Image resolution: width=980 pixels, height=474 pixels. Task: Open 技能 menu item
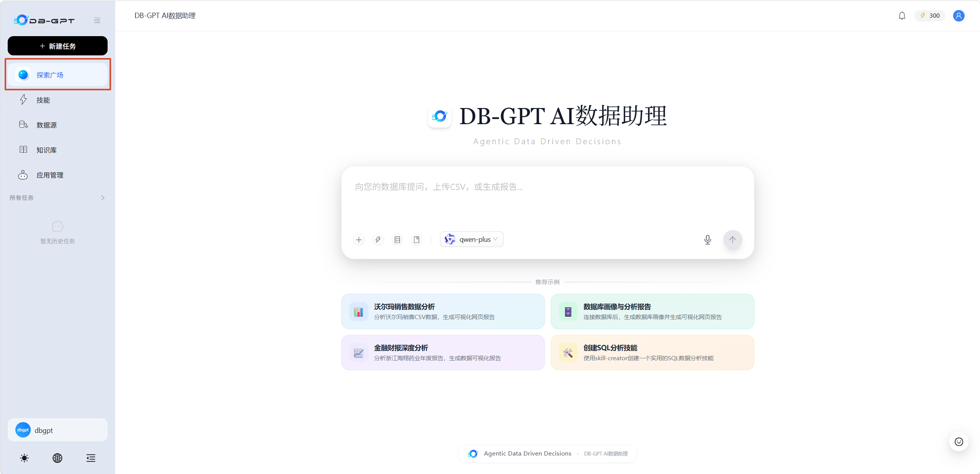(x=58, y=100)
